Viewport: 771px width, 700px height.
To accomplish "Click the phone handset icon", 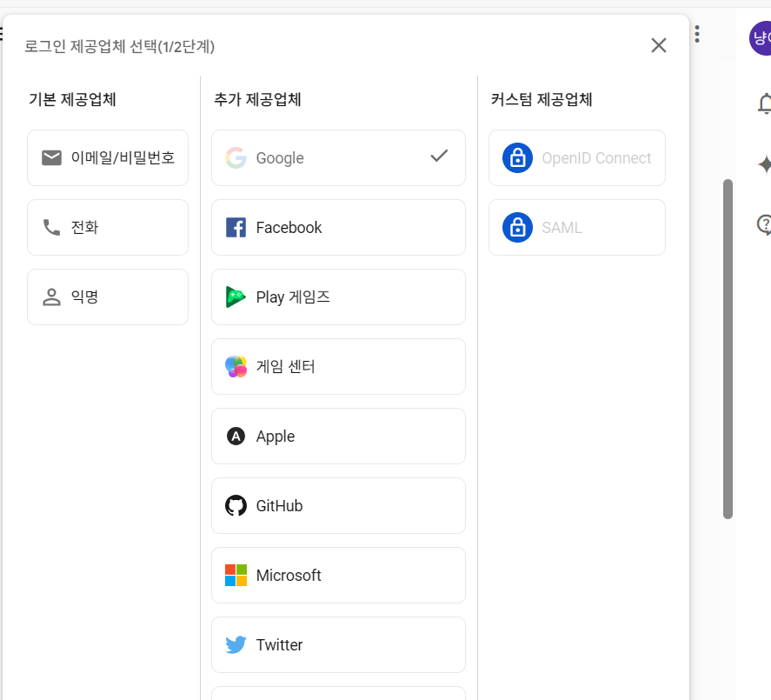I will tap(51, 227).
